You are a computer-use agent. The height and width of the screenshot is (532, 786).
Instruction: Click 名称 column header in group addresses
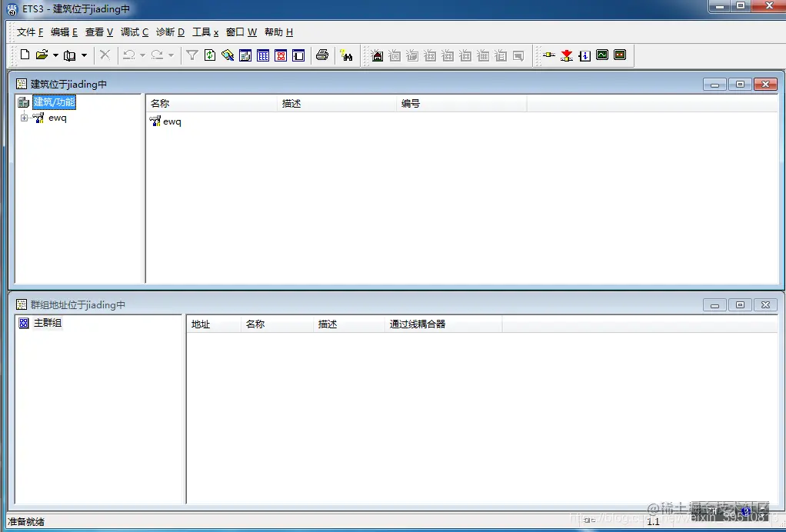click(x=278, y=324)
